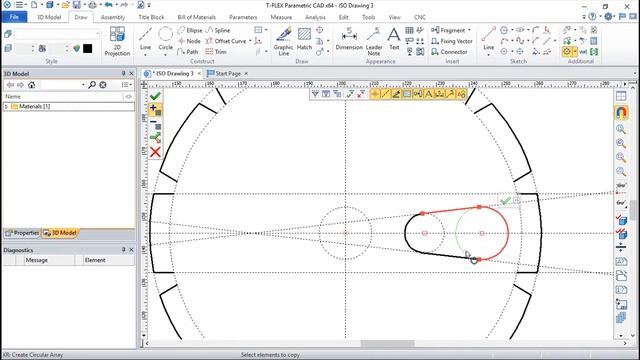Select the Dimension tool
This screenshot has height=360, width=640.
349,39
